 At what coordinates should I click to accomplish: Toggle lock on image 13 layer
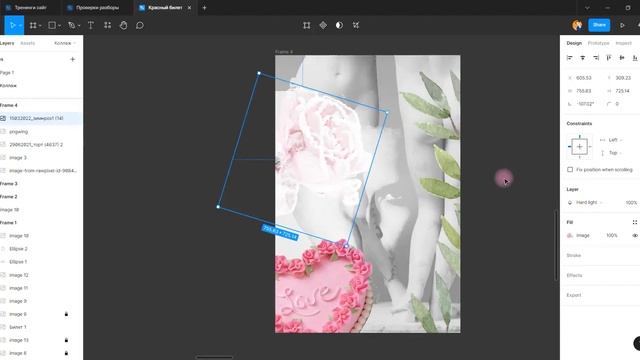pos(66,340)
